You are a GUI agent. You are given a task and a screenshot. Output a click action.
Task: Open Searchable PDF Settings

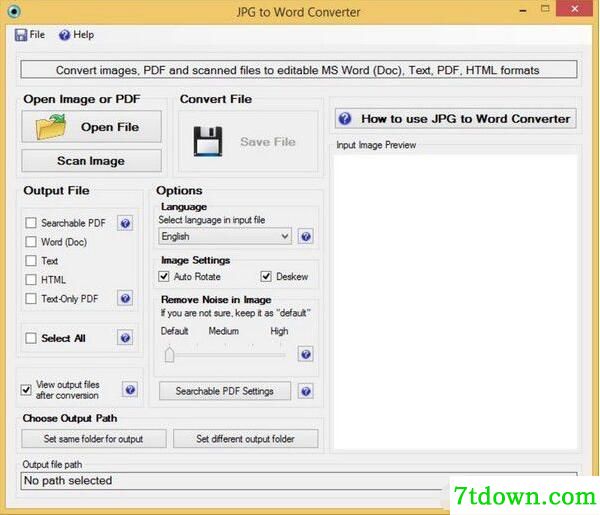(x=225, y=391)
